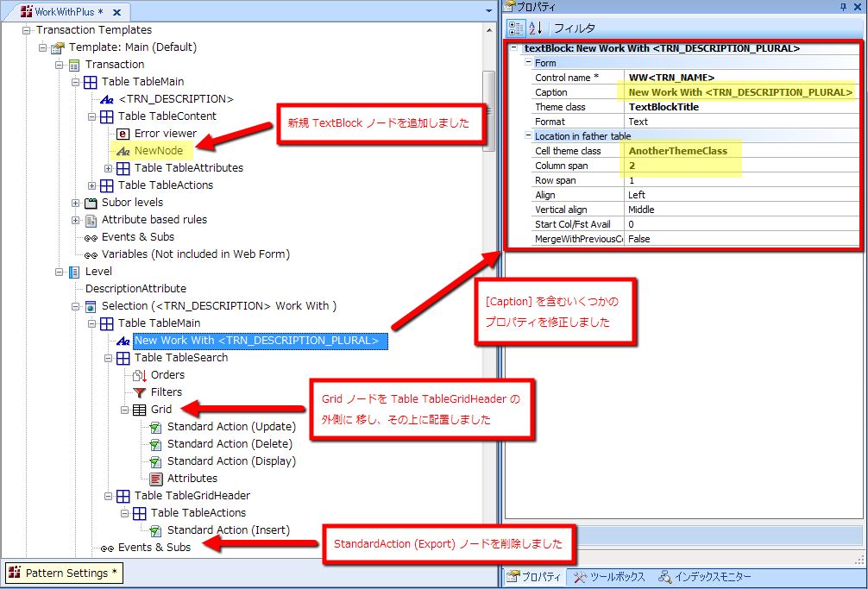The width and height of the screenshot is (868, 589).
Task: Click the Transaction node icon
Action: pos(74,65)
